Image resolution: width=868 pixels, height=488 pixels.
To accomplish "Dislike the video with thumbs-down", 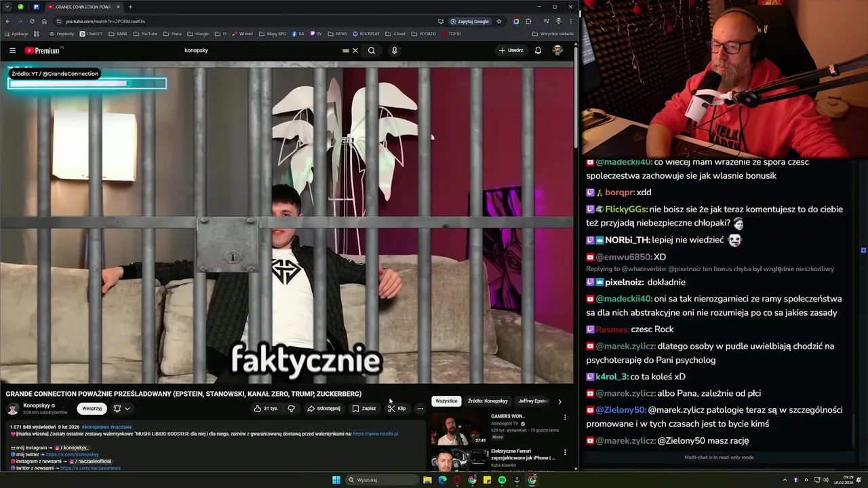I will point(291,409).
